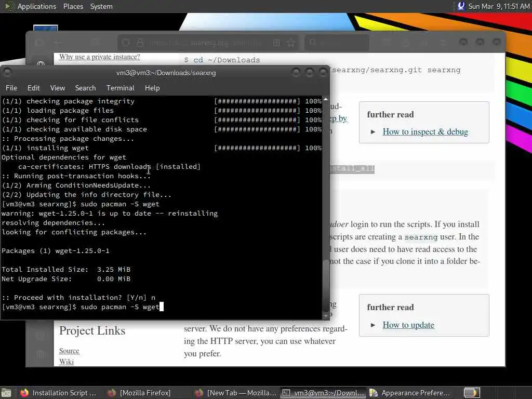Image resolution: width=532 pixels, height=399 pixels.
Task: Open the terminal Search menu
Action: point(86,88)
